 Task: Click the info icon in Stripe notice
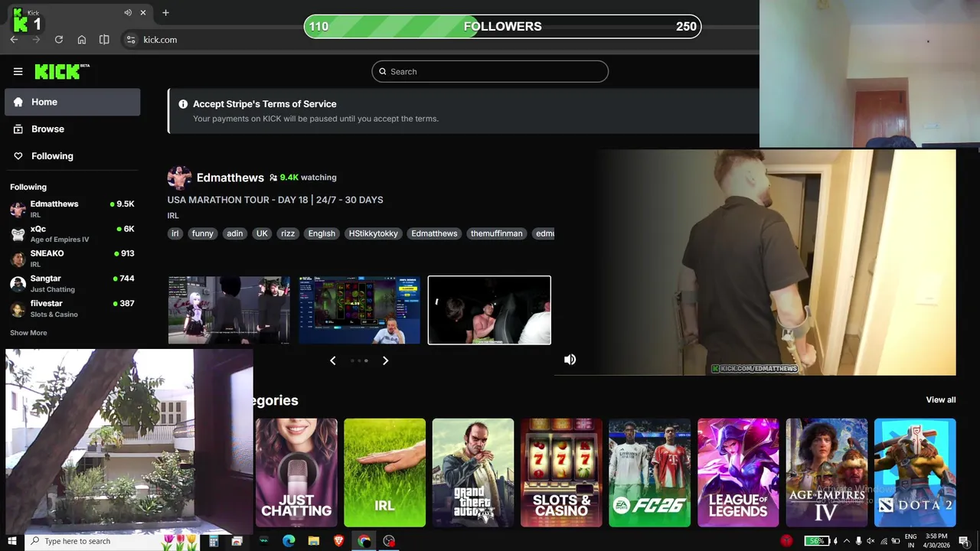[183, 104]
